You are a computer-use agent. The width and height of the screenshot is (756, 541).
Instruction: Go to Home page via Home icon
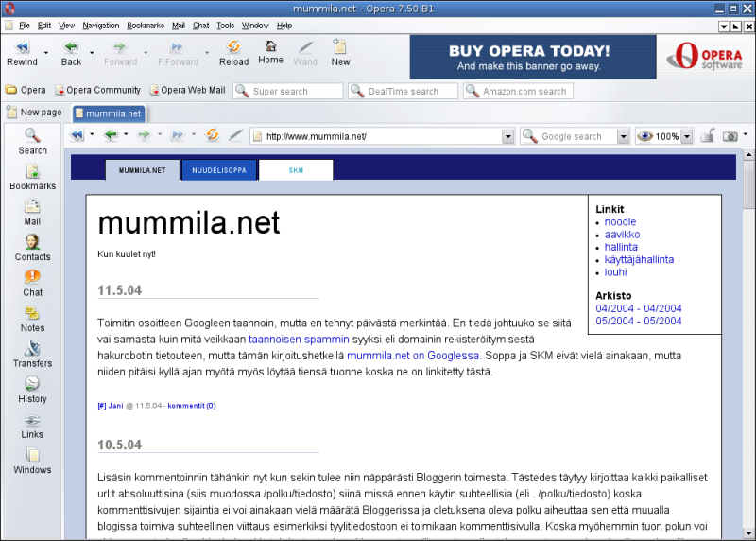coord(271,51)
